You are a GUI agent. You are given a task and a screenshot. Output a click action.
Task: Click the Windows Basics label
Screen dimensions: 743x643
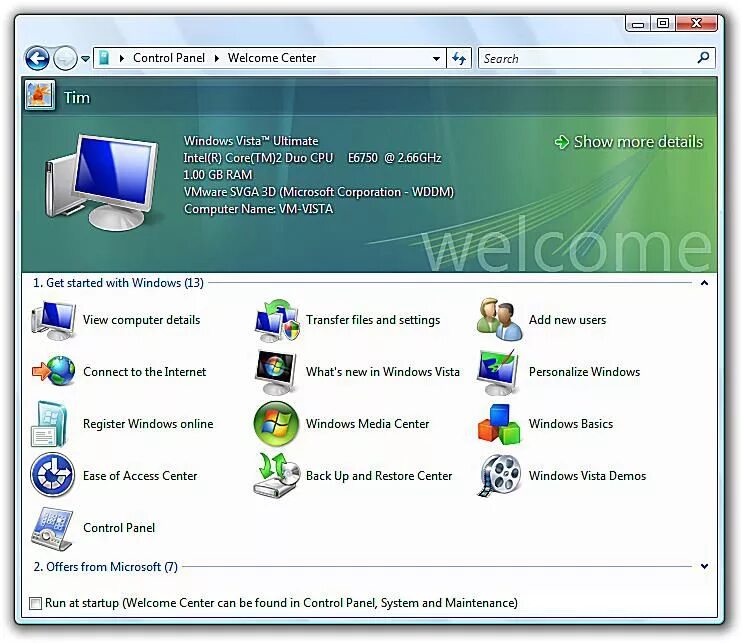(x=571, y=424)
